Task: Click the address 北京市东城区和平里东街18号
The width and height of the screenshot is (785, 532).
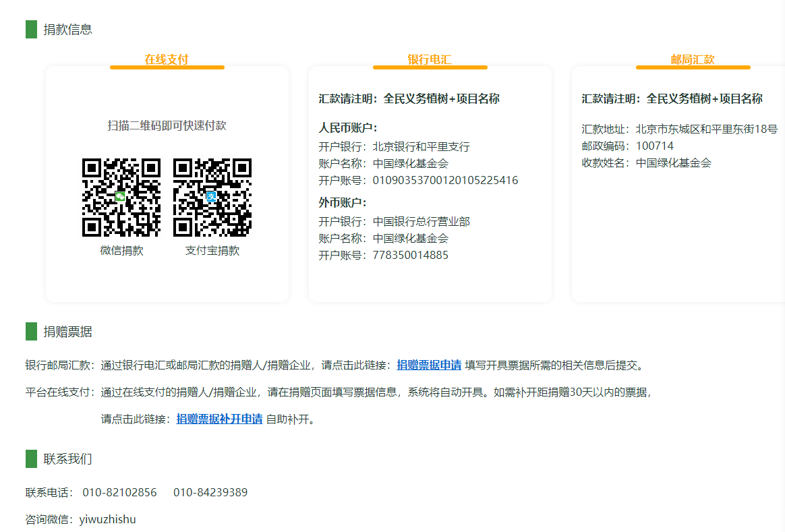Action: click(706, 129)
